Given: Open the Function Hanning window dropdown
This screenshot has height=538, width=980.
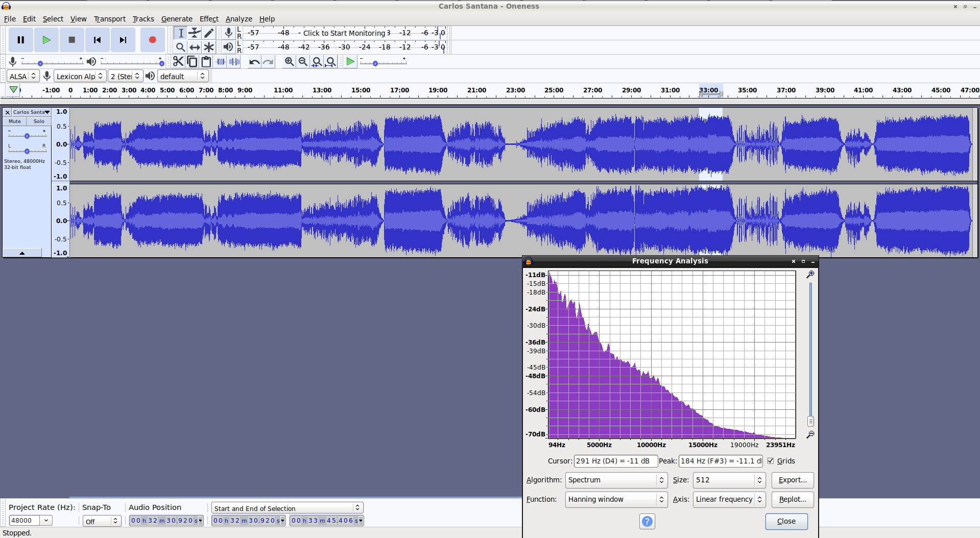Looking at the screenshot, I should pyautogui.click(x=616, y=499).
